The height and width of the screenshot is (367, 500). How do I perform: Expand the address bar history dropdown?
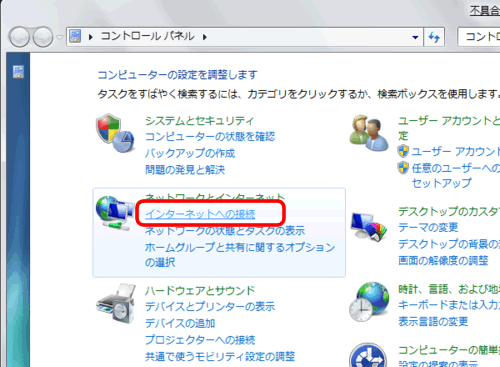[x=415, y=37]
